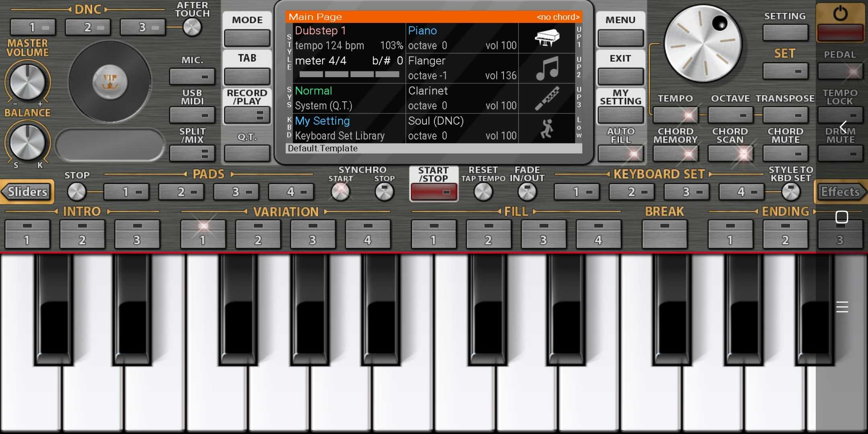868x434 pixels.
Task: Toggle the Chord Scan button
Action: [x=730, y=154]
